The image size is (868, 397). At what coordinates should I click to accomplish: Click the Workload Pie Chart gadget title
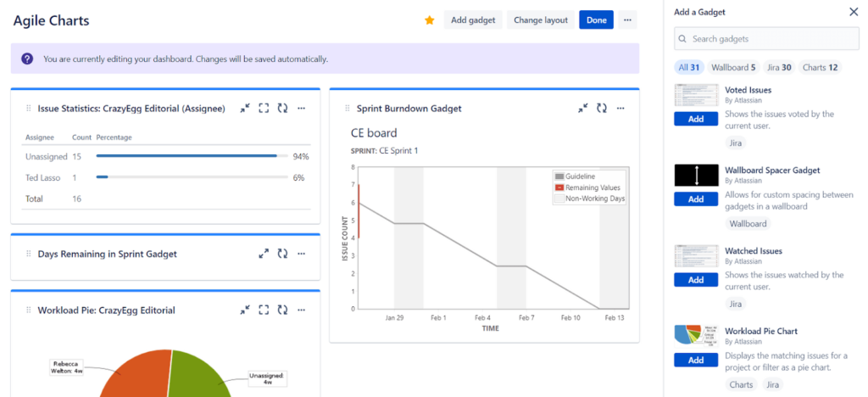click(761, 331)
